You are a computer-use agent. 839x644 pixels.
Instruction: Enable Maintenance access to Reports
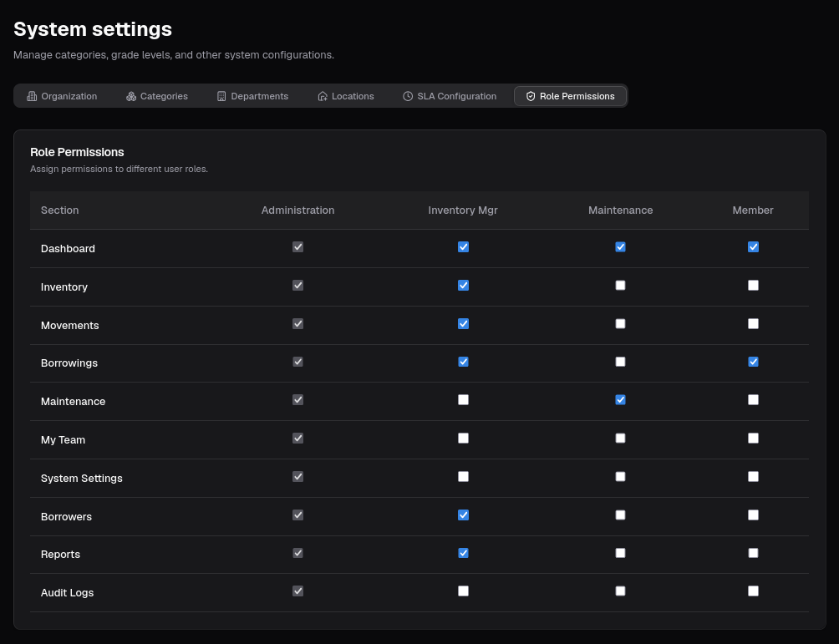coord(620,552)
